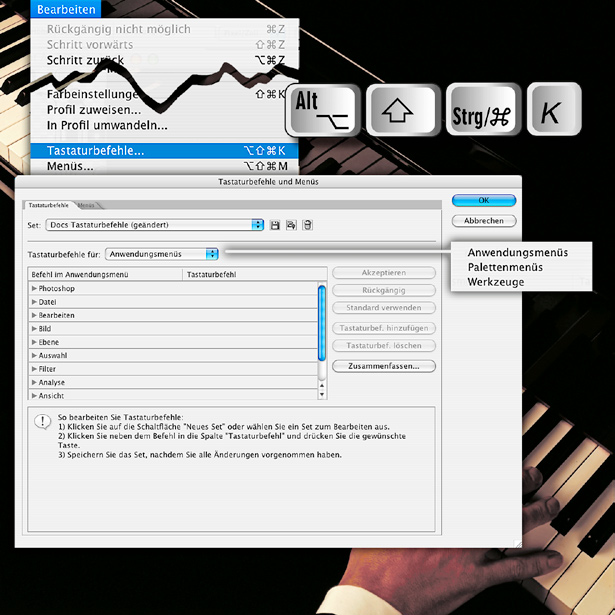Expand the Auswahl command group
615x615 pixels.
tap(35, 355)
